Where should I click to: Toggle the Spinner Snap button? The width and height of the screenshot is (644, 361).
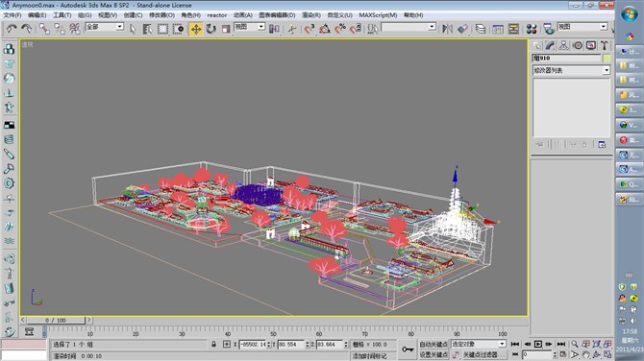click(x=356, y=29)
